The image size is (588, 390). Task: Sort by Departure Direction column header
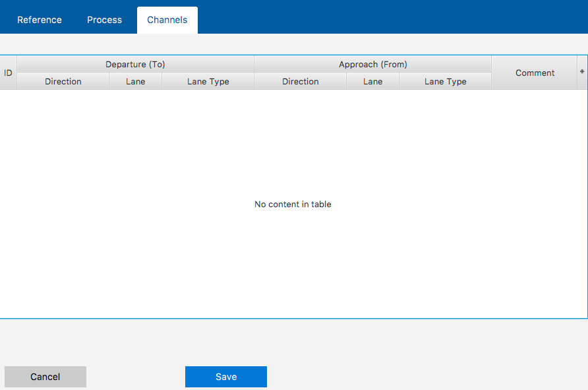click(x=63, y=81)
